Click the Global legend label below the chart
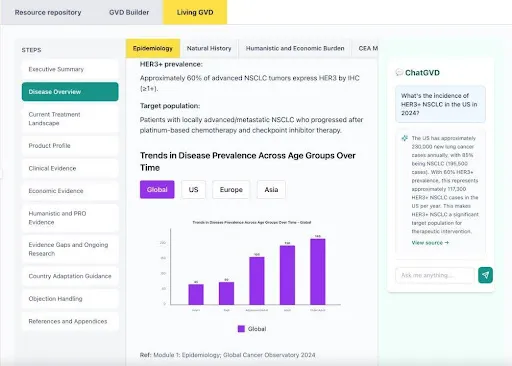Screen dimensions: 512x366 (257, 329)
